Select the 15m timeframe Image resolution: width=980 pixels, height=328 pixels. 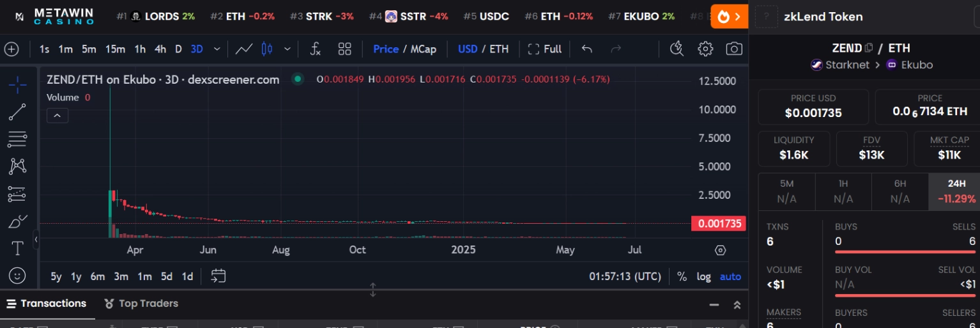pyautogui.click(x=115, y=49)
